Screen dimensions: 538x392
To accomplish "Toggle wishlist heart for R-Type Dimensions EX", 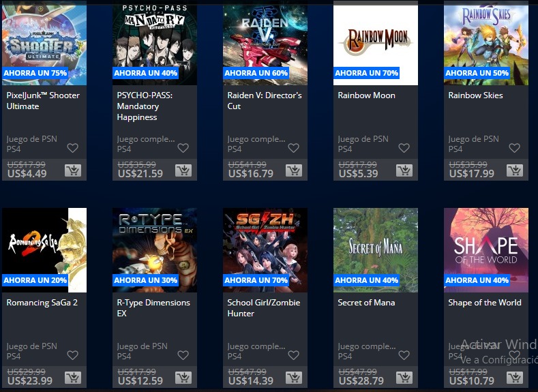I will click(x=183, y=355).
